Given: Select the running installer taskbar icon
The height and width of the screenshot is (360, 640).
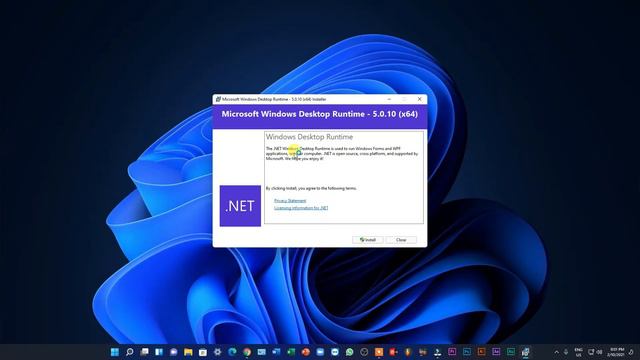Looking at the screenshot, I should coord(526,352).
